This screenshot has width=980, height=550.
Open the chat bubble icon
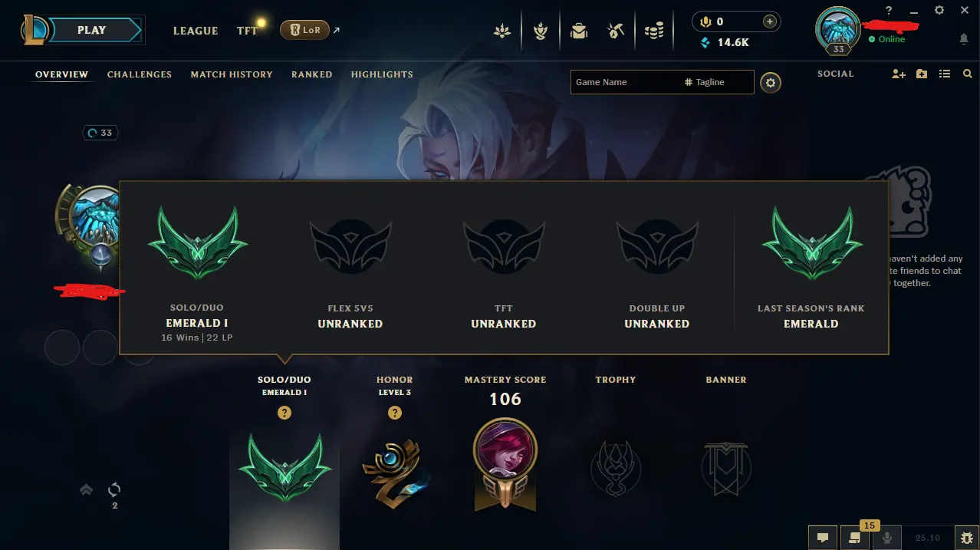pos(822,538)
